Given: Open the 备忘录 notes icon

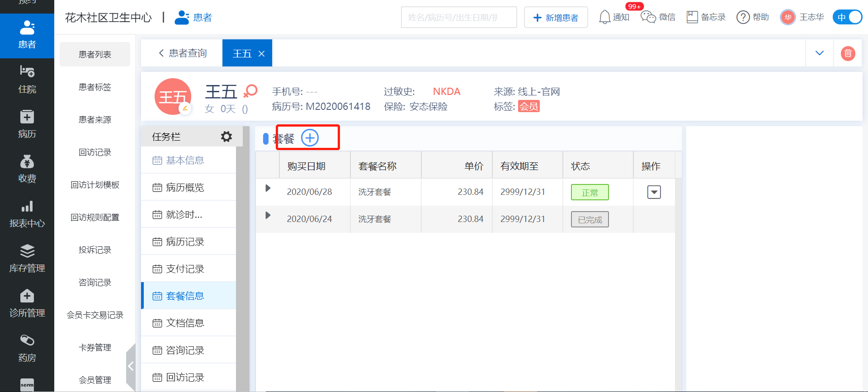Looking at the screenshot, I should [692, 17].
